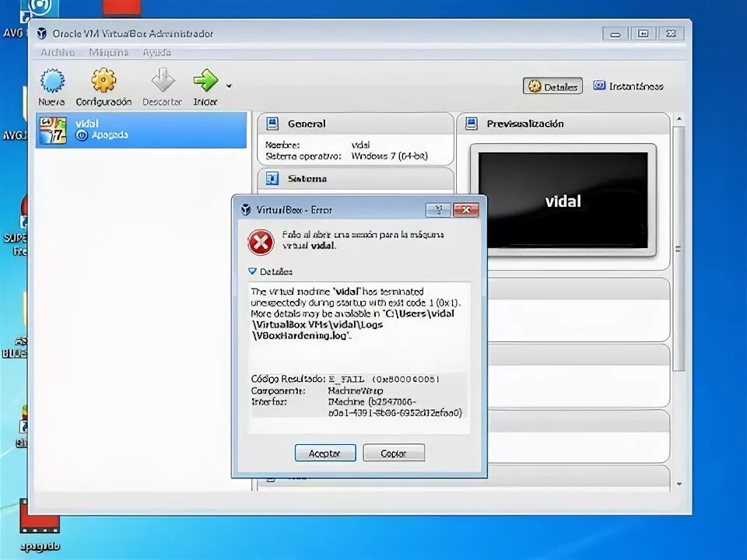Click scroll up arrow of details pane
Viewport: 747px width, 560px height.
(679, 119)
